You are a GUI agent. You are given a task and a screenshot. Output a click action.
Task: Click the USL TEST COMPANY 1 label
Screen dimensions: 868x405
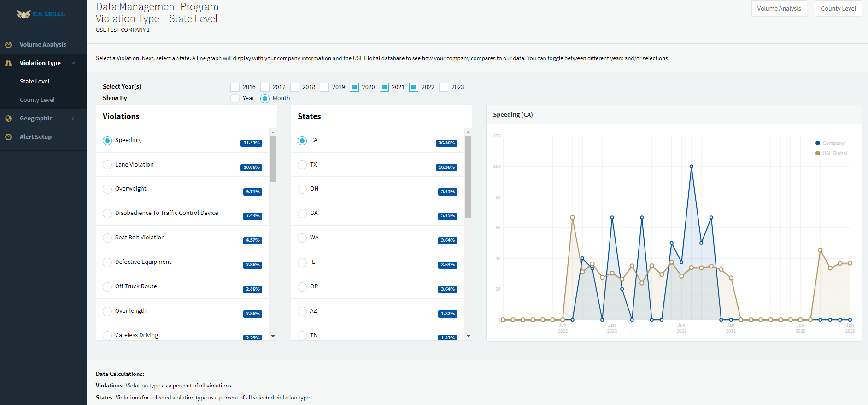pyautogui.click(x=123, y=30)
